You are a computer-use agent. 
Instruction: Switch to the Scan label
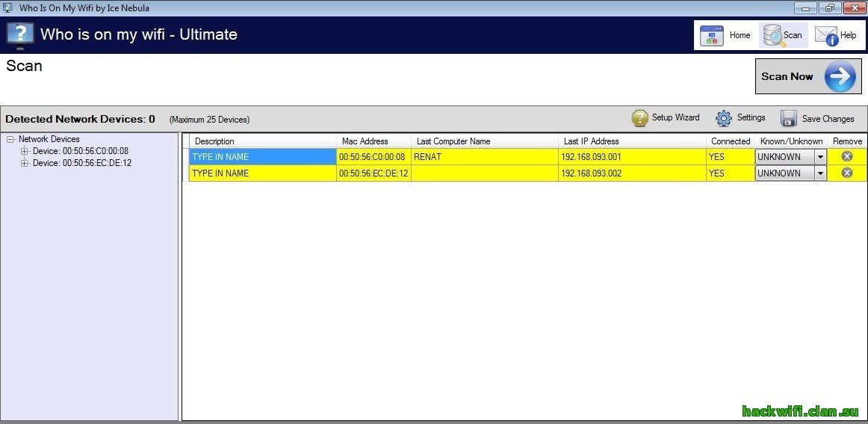(792, 35)
